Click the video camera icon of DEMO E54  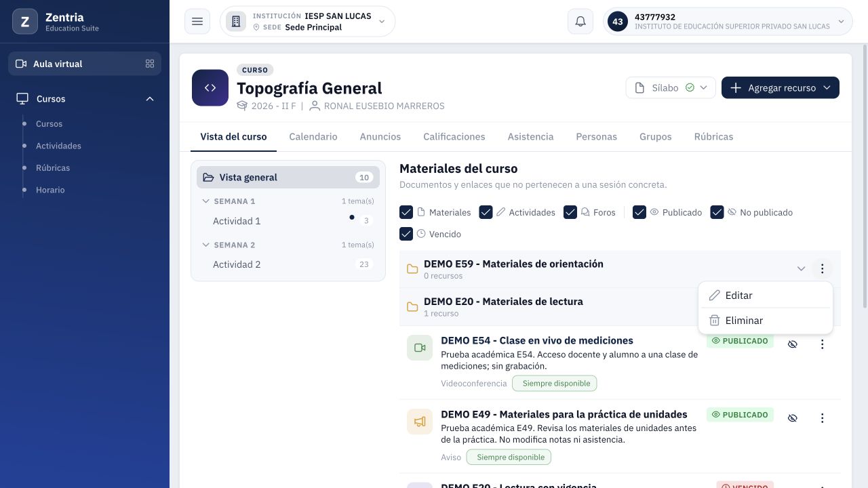click(x=420, y=348)
